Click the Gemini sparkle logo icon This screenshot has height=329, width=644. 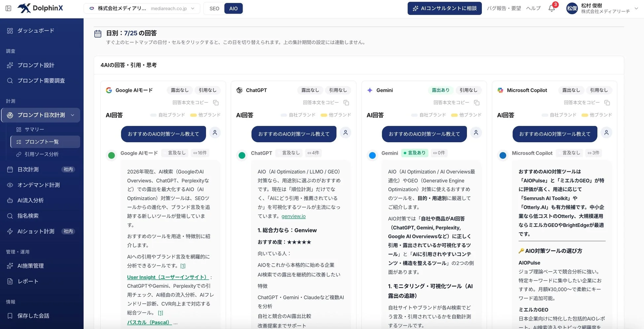(x=370, y=90)
